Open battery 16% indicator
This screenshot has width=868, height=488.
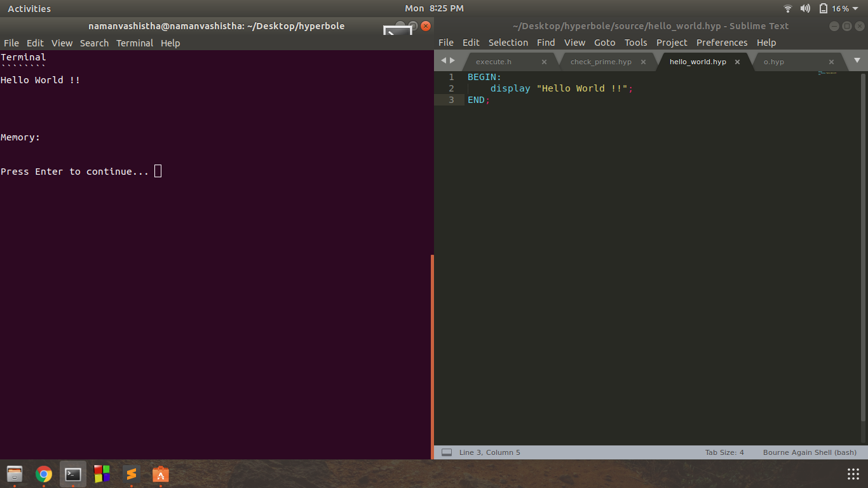pyautogui.click(x=834, y=8)
